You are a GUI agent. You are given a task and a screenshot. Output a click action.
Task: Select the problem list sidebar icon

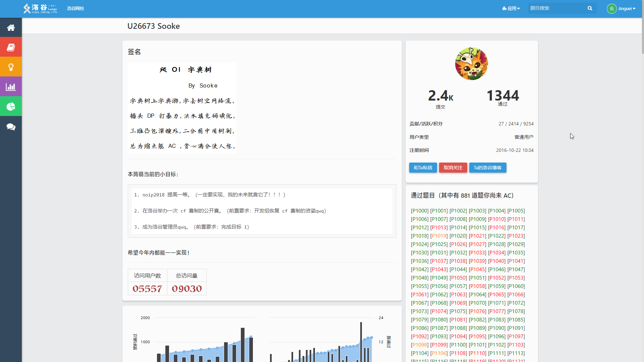[x=11, y=47]
